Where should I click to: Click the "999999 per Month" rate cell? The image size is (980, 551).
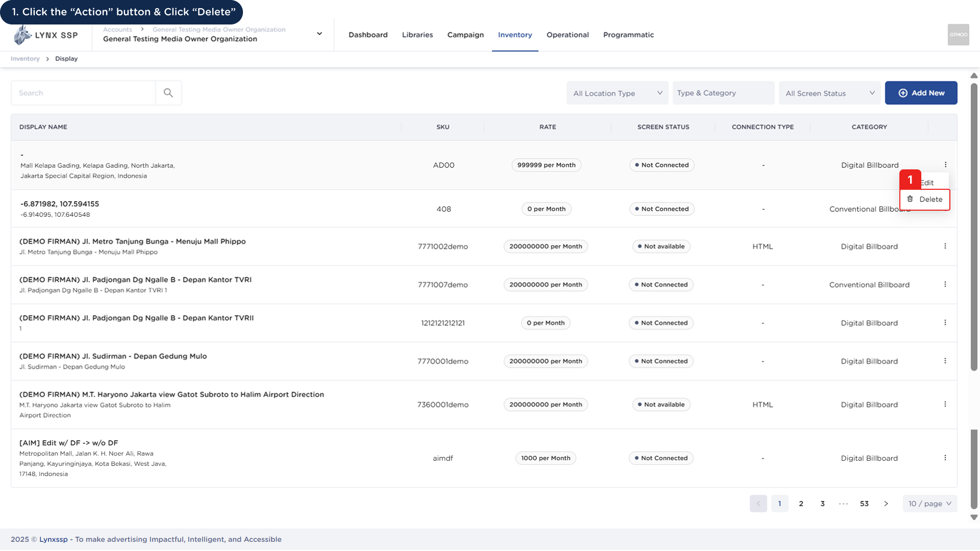[546, 165]
